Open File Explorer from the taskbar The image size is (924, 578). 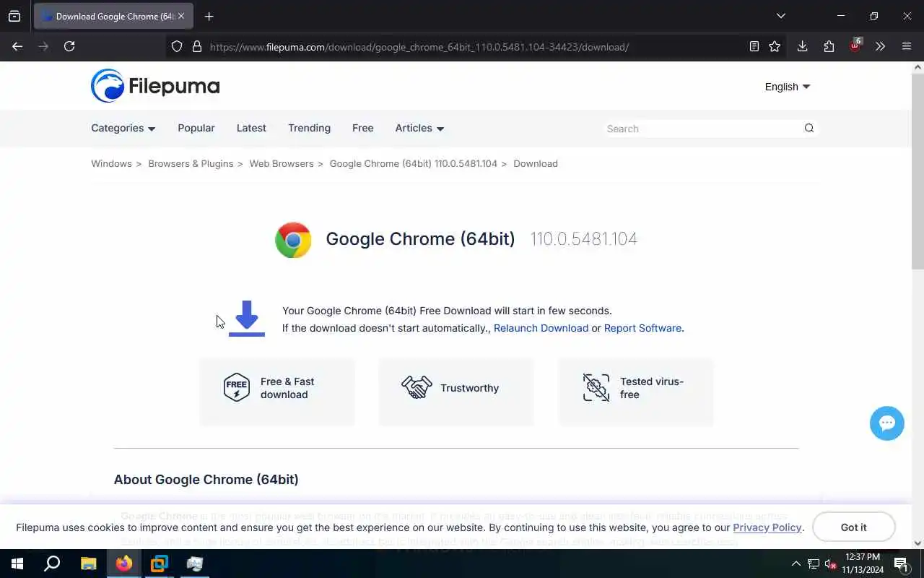[x=88, y=564]
